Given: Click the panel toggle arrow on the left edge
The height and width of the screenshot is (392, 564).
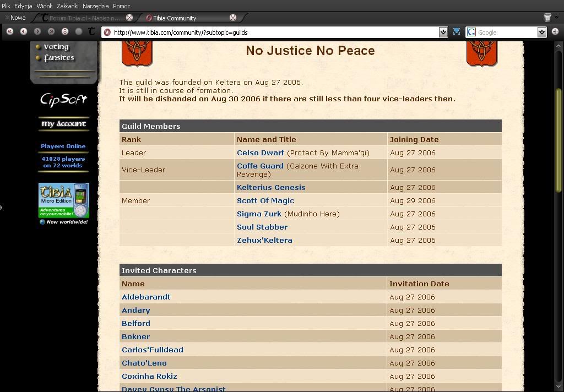Looking at the screenshot, I should coord(1,208).
